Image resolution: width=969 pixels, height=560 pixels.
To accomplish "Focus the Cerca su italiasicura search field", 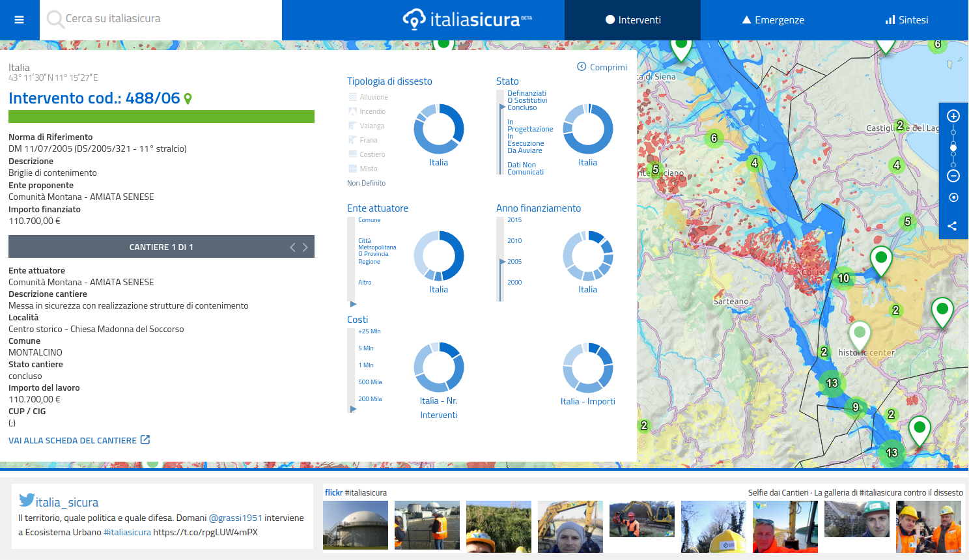I will (161, 20).
